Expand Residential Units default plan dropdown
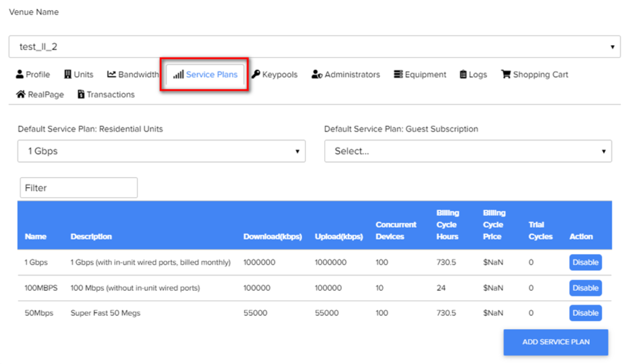The height and width of the screenshot is (364, 631). [x=161, y=151]
